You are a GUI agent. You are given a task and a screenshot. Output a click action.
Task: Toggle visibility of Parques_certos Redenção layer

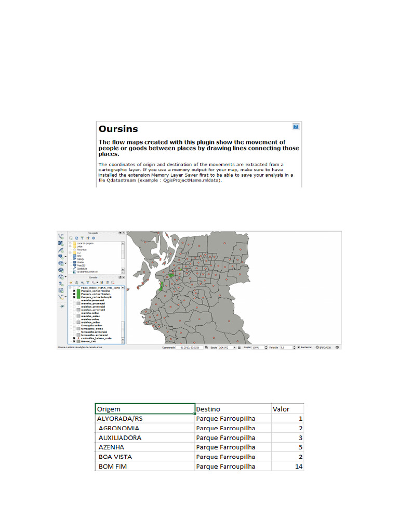tap(74, 297)
